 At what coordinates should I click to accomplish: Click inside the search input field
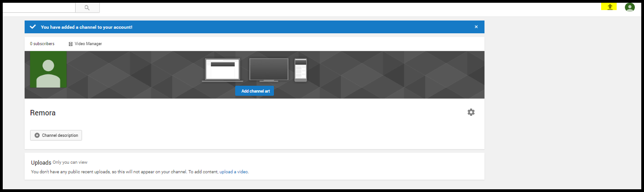[x=38, y=8]
